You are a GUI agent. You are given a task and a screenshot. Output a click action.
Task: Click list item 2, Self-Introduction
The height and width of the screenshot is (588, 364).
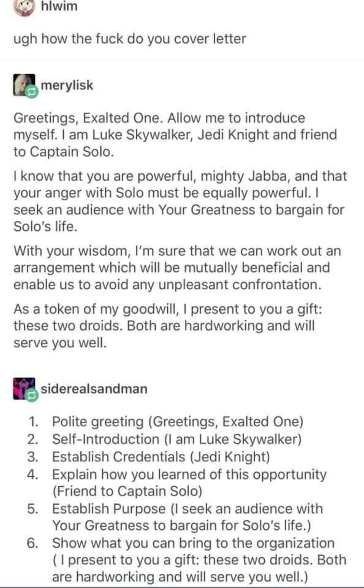tap(164, 439)
